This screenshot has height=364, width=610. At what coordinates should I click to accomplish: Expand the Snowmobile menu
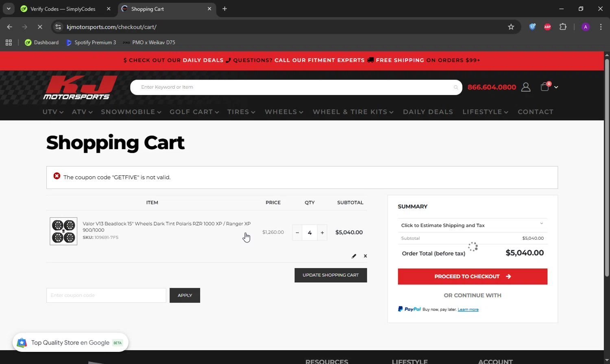[x=131, y=112]
